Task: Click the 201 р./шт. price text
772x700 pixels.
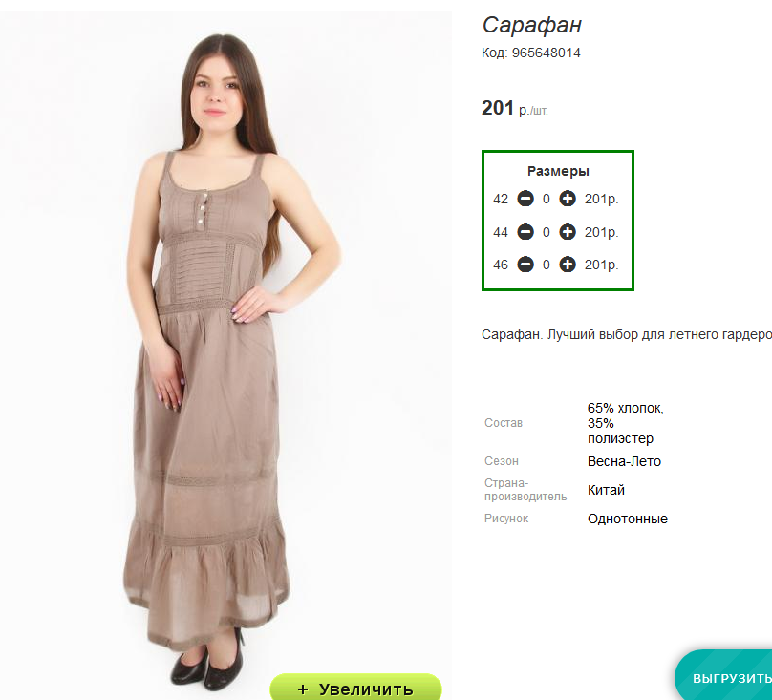Action: coord(514,108)
